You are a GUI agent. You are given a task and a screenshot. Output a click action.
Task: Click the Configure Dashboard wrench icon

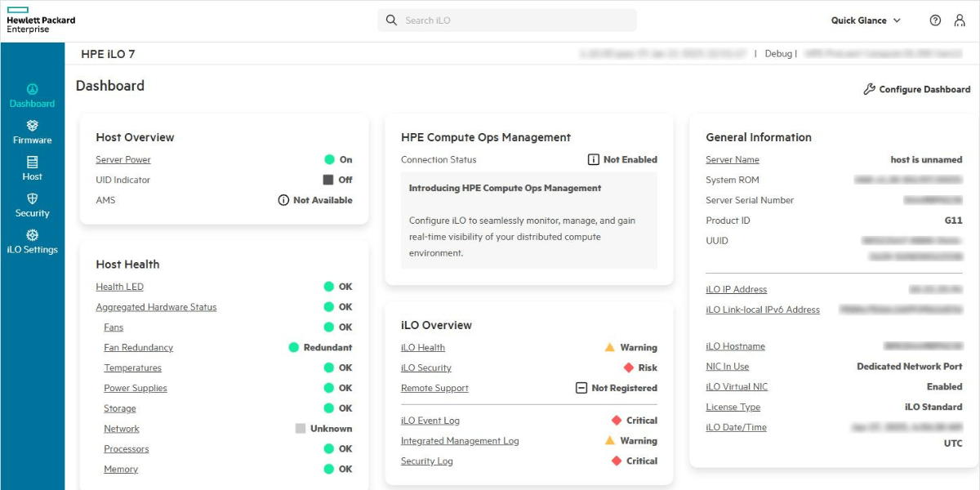869,89
